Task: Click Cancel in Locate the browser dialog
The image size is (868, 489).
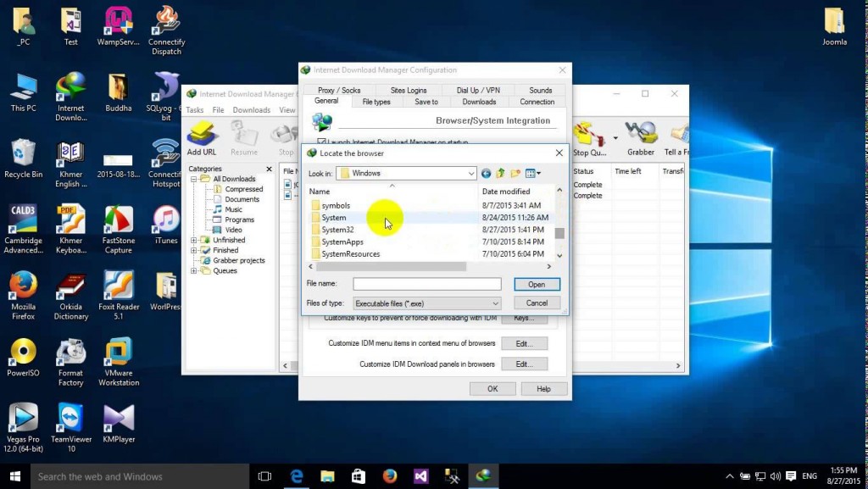Action: tap(537, 303)
